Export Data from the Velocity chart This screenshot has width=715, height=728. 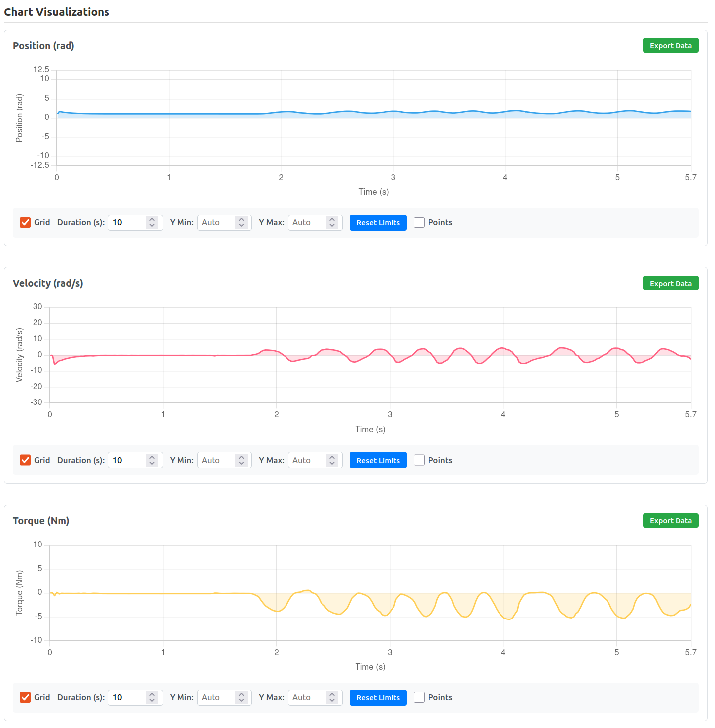click(670, 283)
